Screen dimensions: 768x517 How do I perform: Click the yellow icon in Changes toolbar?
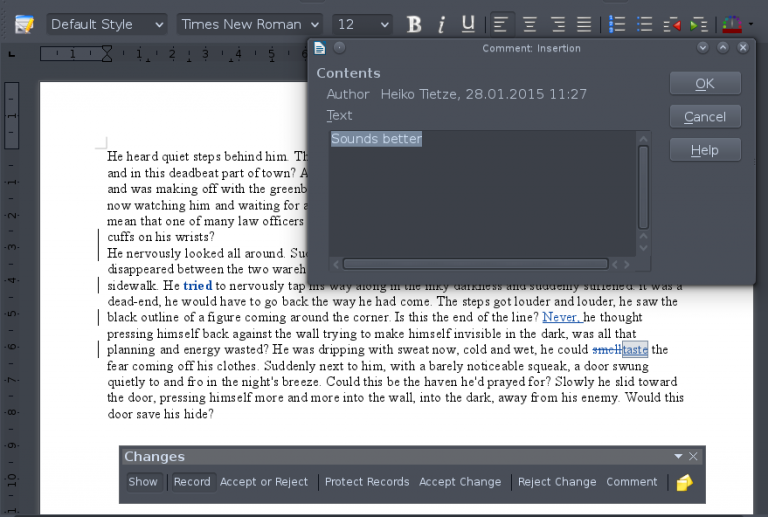click(684, 482)
